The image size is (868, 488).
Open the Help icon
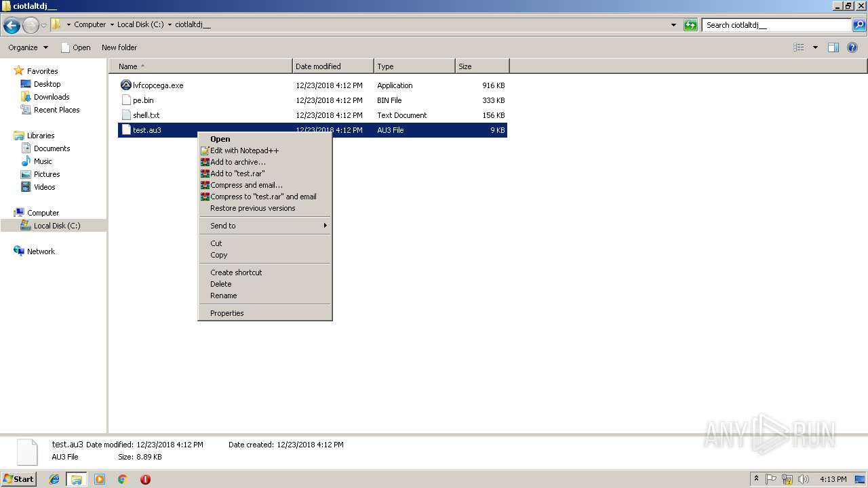(852, 47)
